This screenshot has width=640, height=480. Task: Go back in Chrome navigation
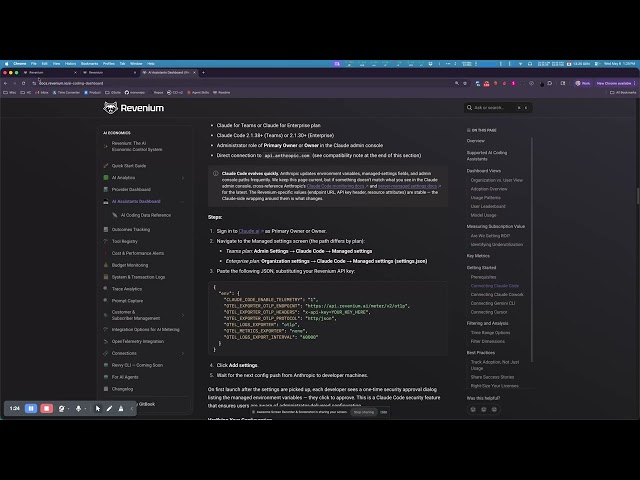[6, 83]
